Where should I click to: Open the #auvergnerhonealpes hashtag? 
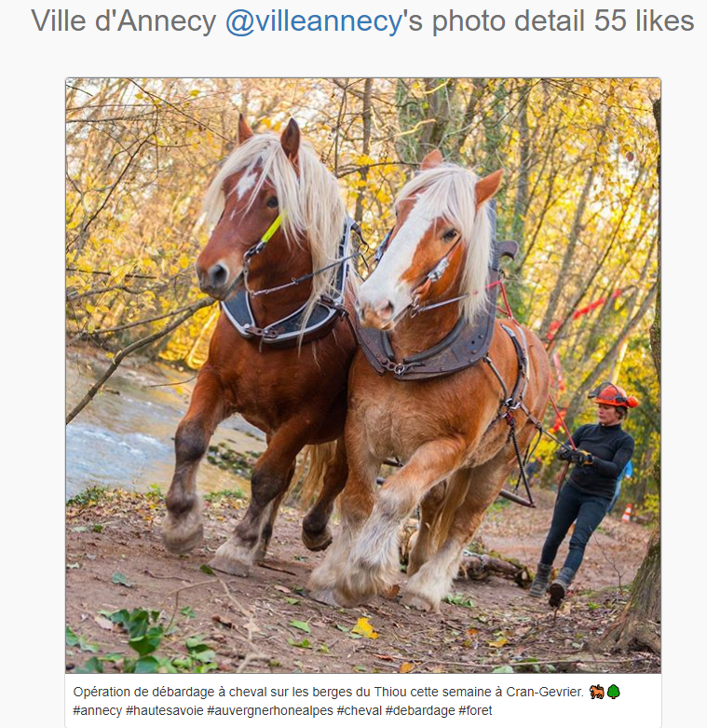[270, 711]
